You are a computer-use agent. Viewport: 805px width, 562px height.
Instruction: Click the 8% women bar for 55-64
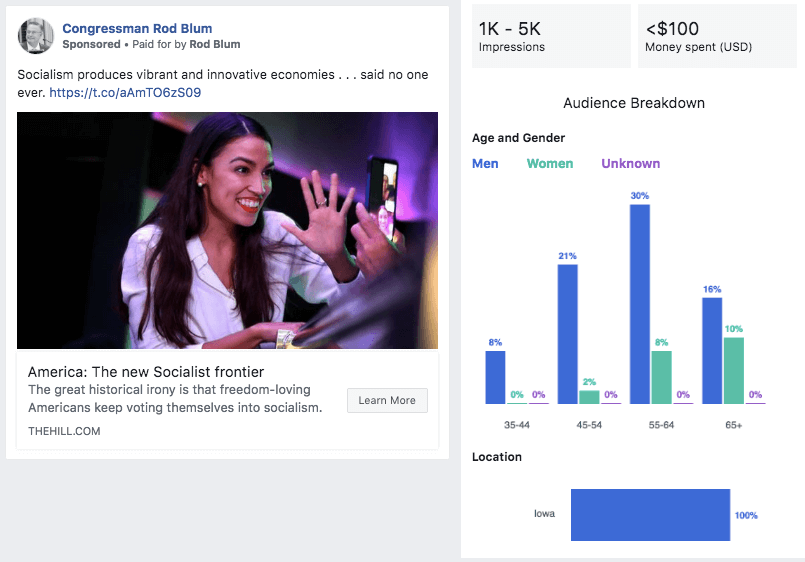(x=662, y=377)
